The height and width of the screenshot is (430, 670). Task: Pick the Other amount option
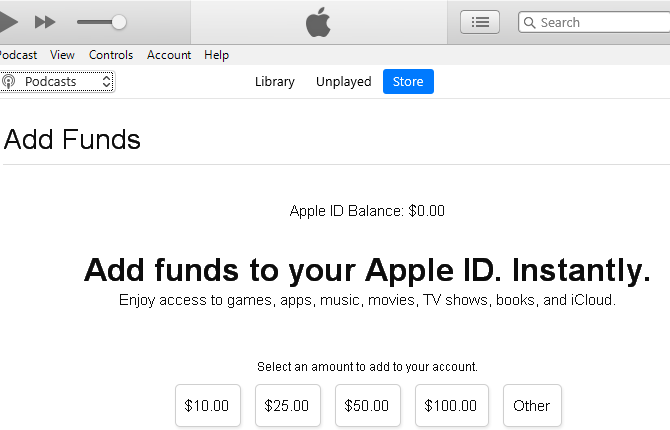pos(532,405)
